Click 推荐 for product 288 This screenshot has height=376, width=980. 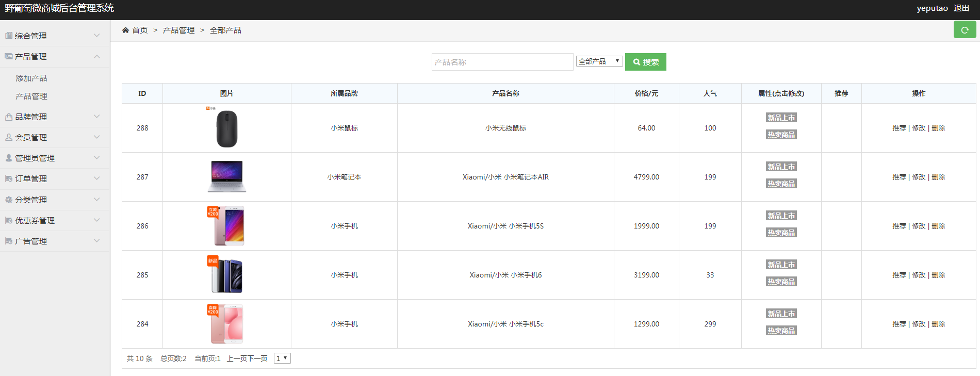899,128
